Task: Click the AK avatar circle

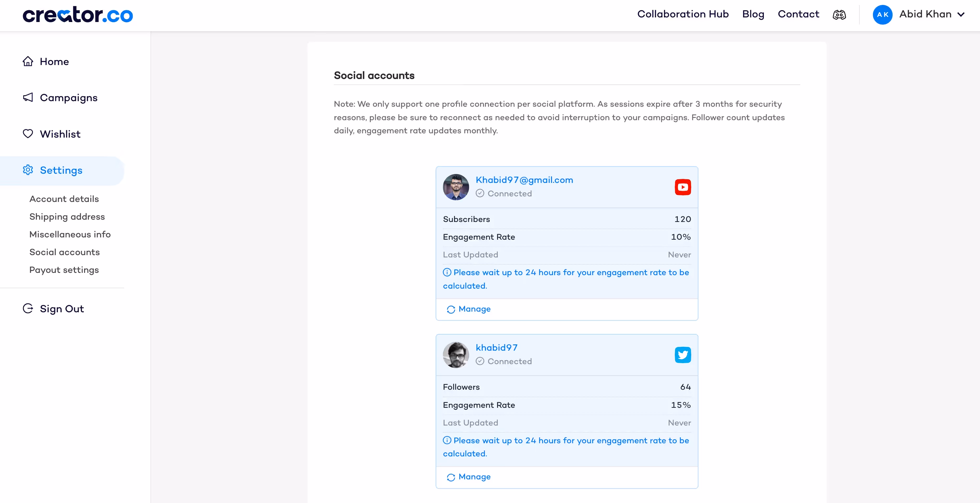Action: [x=882, y=15]
